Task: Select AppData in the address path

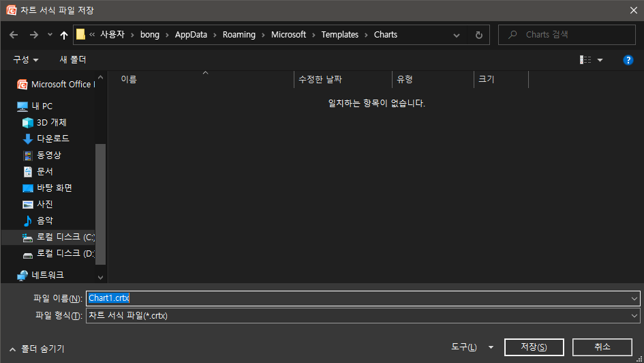Action: point(191,35)
